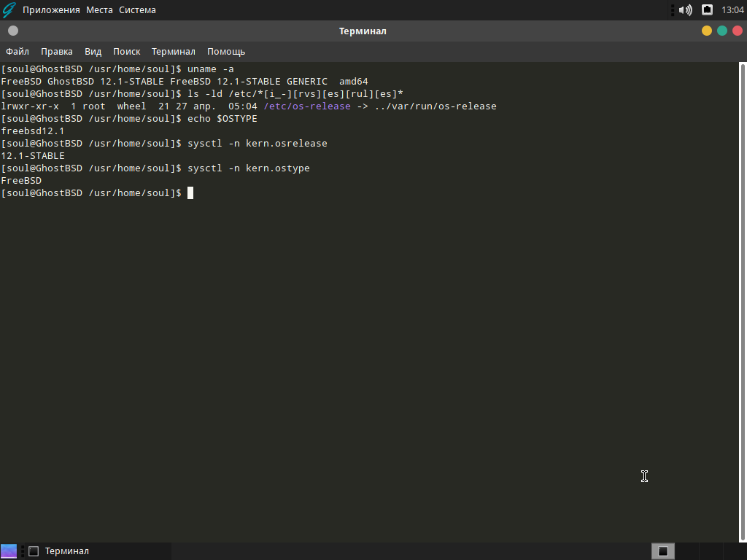
Task: Close terminal with the red button
Action: 738,31
